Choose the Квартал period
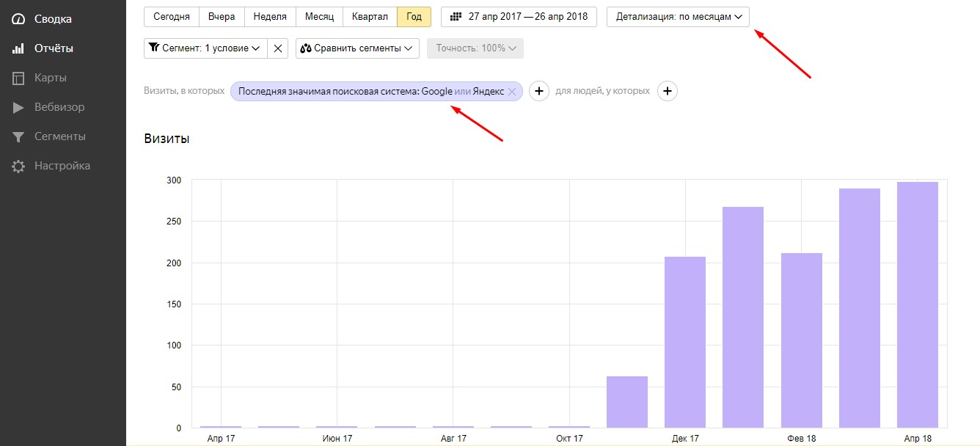The image size is (980, 446). [x=370, y=16]
